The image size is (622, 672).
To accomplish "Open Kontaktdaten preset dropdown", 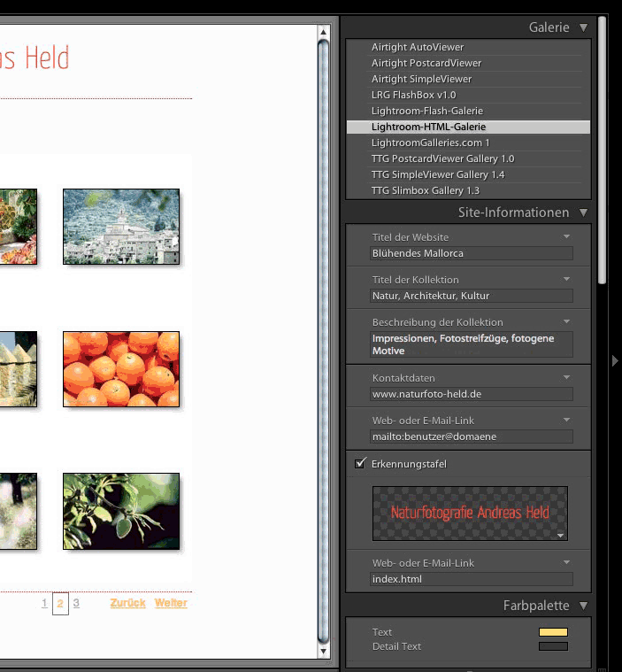I will coord(567,377).
